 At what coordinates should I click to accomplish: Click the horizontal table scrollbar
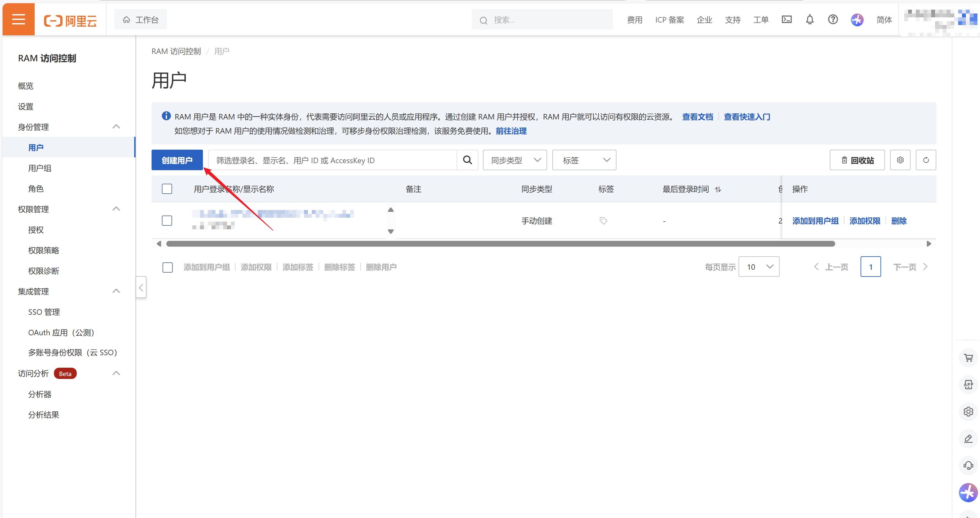click(500, 244)
